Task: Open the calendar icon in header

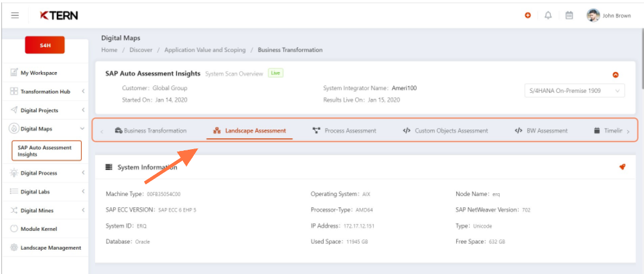Action: point(569,16)
